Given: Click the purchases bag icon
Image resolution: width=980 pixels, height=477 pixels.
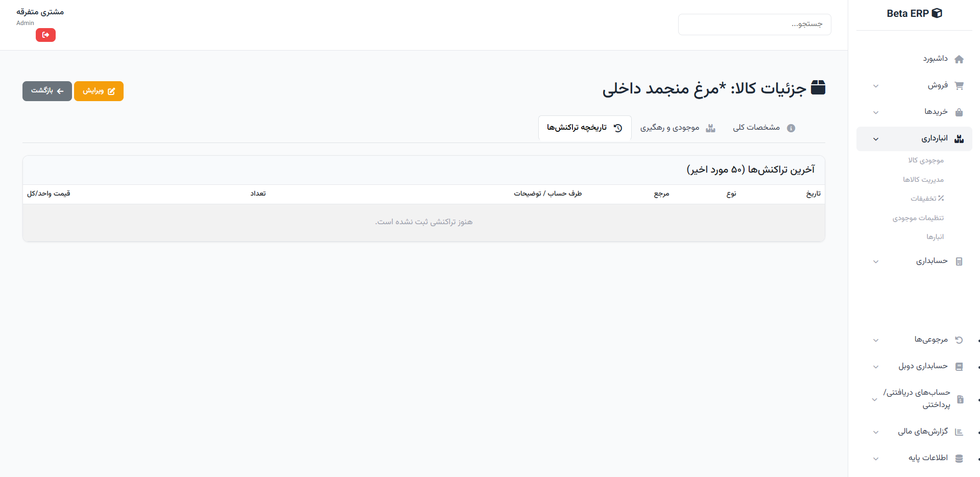Looking at the screenshot, I should pyautogui.click(x=959, y=112).
